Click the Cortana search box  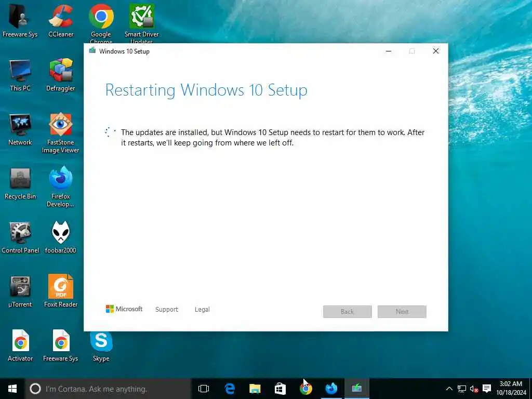(108, 389)
